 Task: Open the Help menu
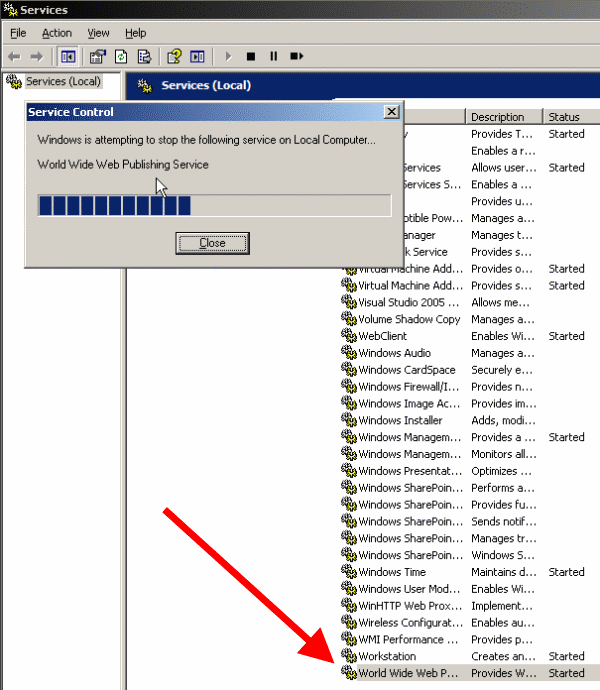click(136, 33)
